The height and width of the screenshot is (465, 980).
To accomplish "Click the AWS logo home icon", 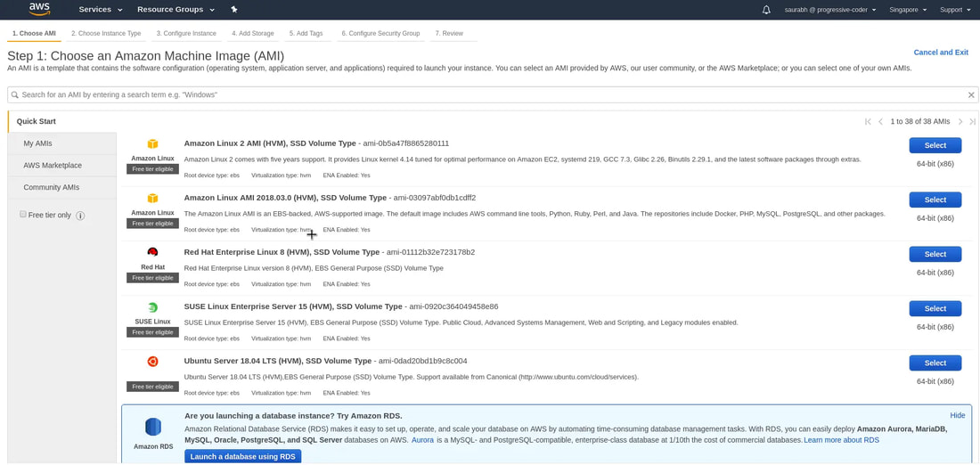I will (39, 10).
